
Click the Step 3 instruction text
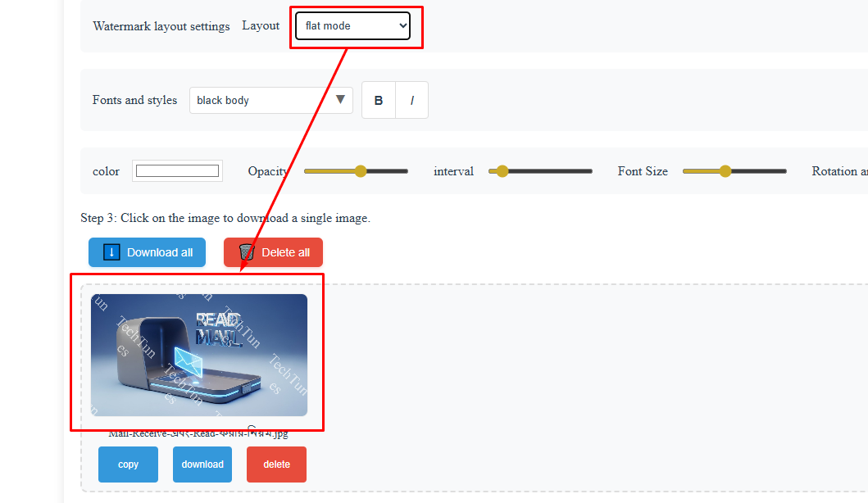pos(225,218)
